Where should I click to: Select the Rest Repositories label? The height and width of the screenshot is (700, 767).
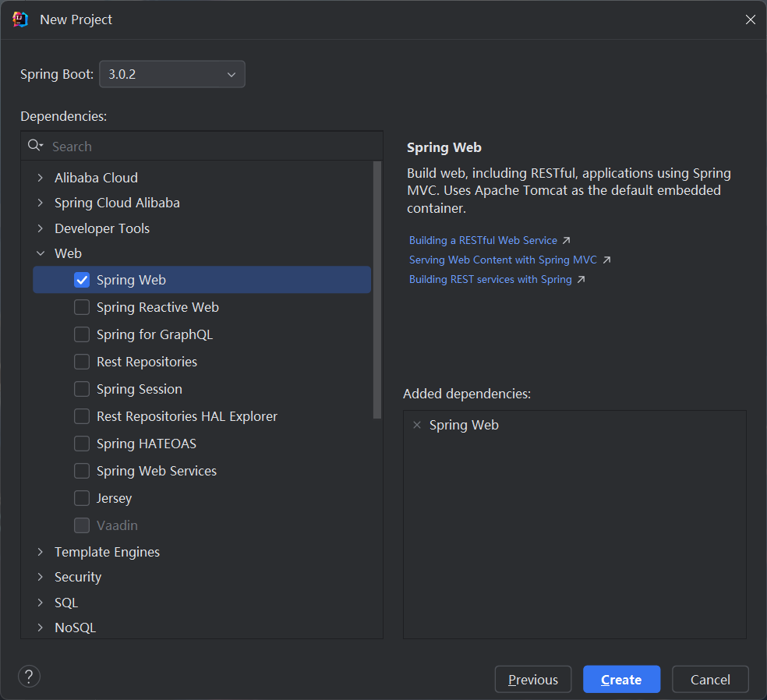[147, 362]
